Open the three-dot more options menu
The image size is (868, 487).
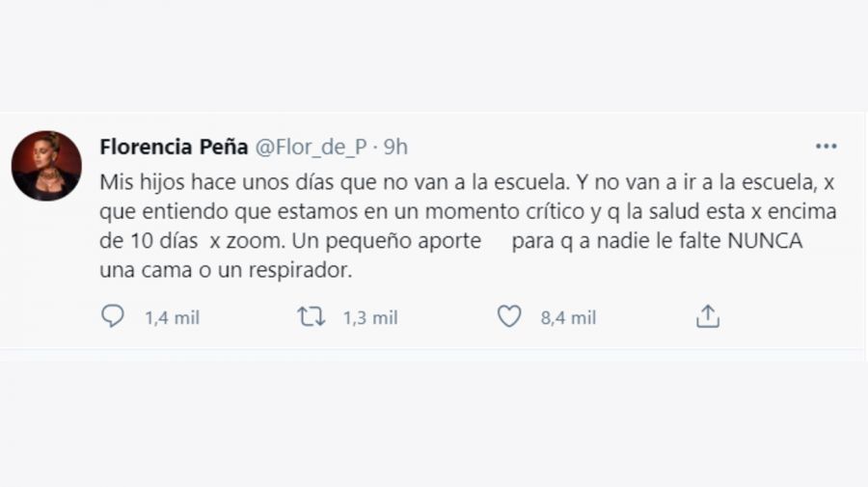pyautogui.click(x=826, y=147)
